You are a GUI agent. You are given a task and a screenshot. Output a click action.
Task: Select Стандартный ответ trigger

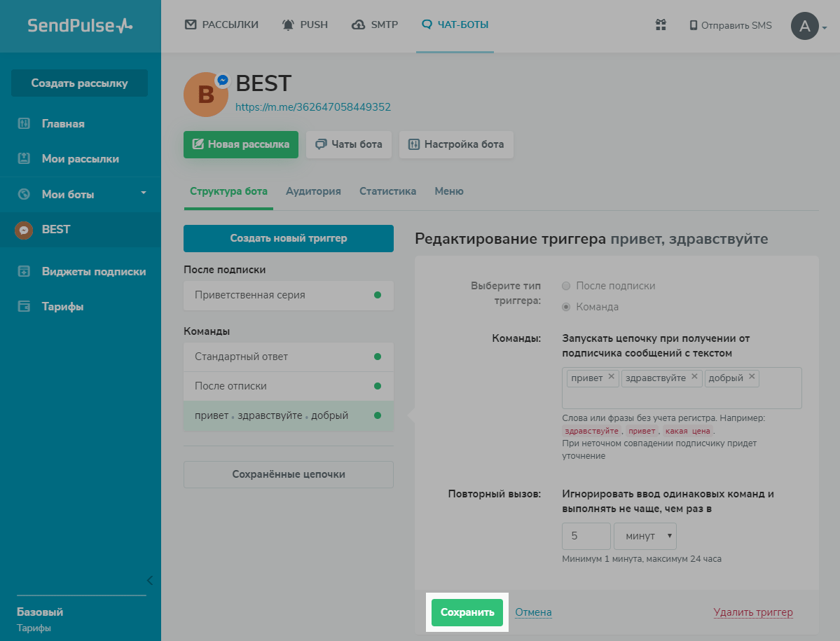(x=288, y=357)
